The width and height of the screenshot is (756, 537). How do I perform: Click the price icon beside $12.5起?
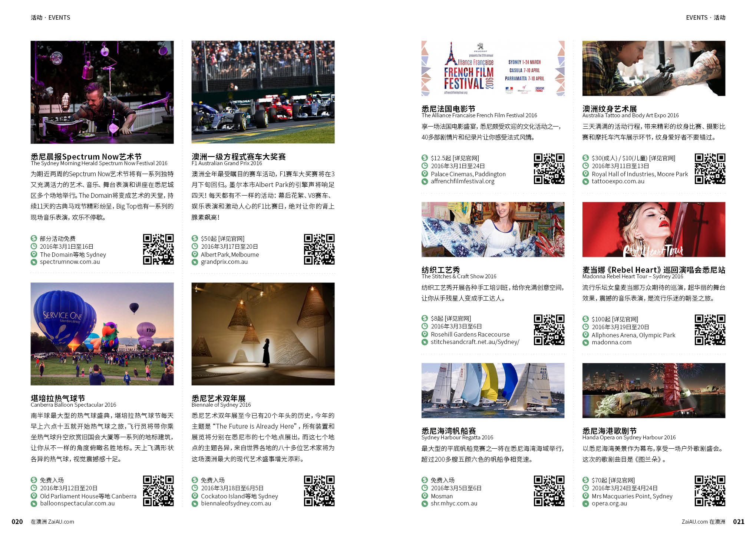tap(425, 158)
